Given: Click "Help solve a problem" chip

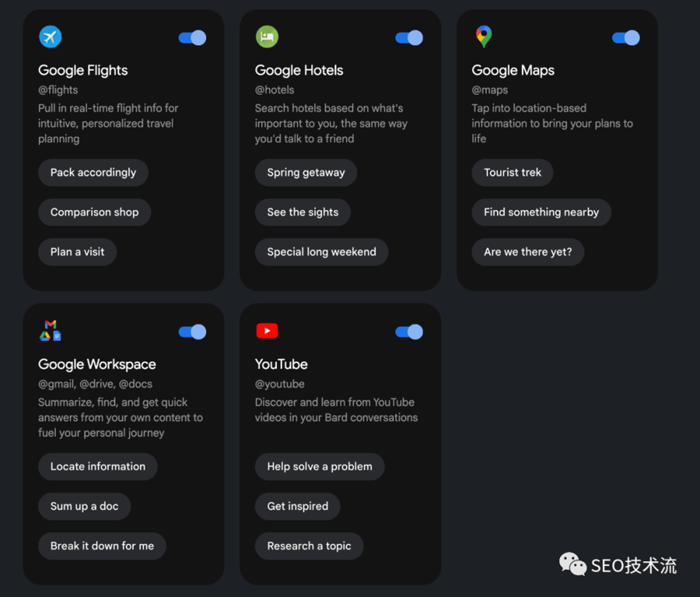Looking at the screenshot, I should tap(320, 466).
